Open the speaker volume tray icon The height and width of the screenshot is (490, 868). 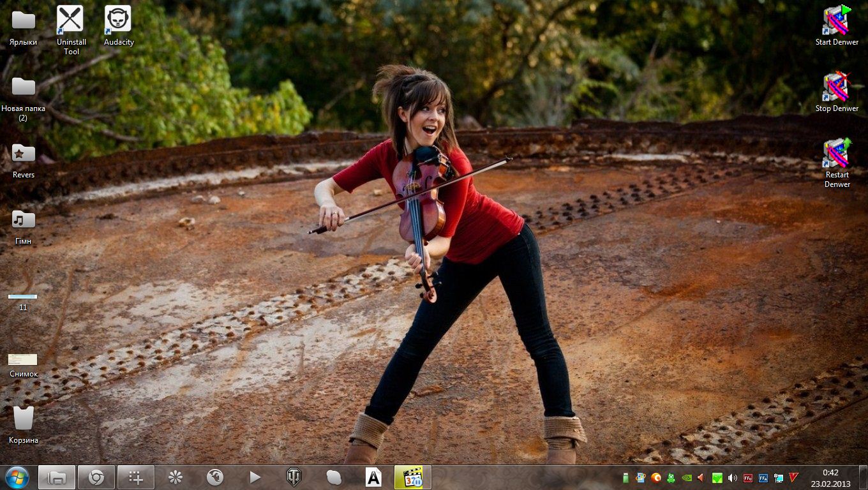pyautogui.click(x=732, y=477)
